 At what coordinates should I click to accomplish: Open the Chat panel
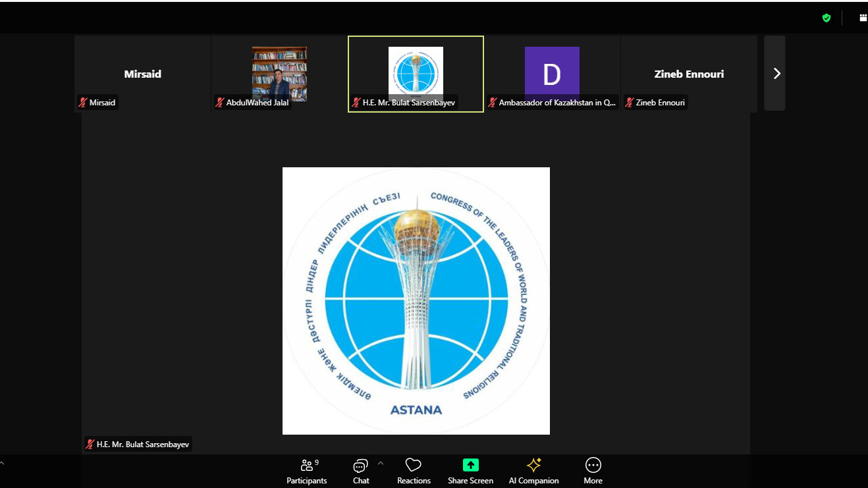click(360, 471)
